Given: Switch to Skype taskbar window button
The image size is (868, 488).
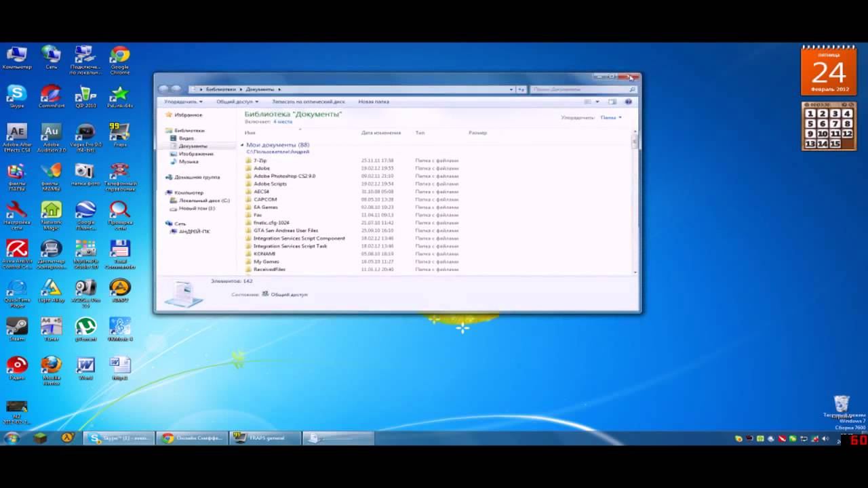Looking at the screenshot, I should pos(119,438).
